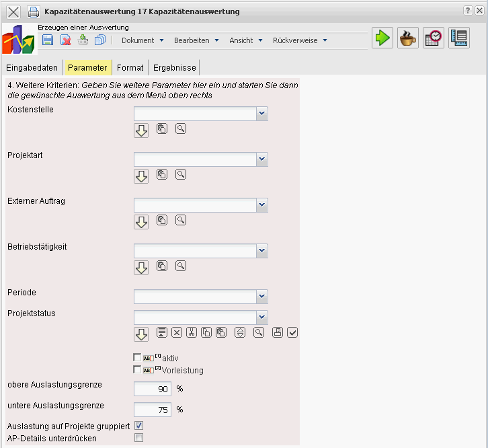Screen dimensions: 488x448
Task: Expand the Kostenstelle dropdown
Action: point(262,114)
